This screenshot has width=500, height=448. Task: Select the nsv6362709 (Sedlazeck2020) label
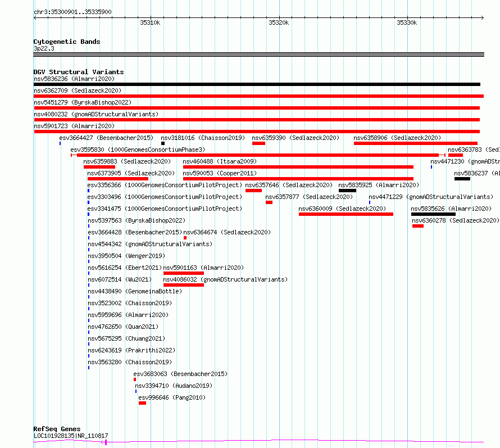78,90
